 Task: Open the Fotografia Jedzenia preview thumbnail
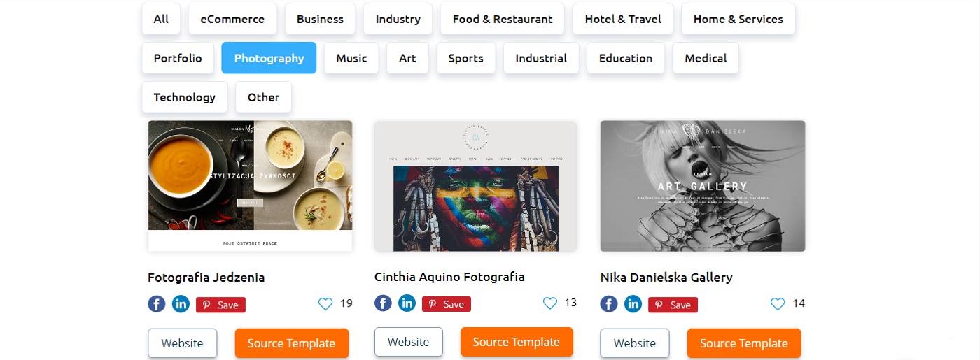click(x=250, y=185)
